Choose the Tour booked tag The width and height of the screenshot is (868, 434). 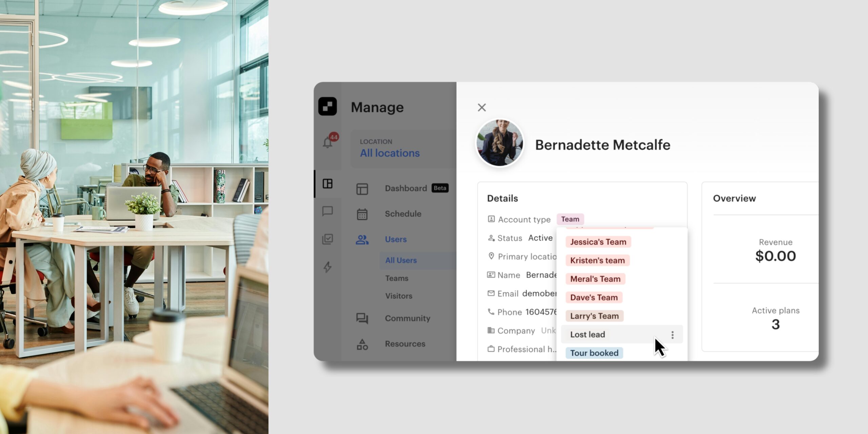[x=594, y=353]
